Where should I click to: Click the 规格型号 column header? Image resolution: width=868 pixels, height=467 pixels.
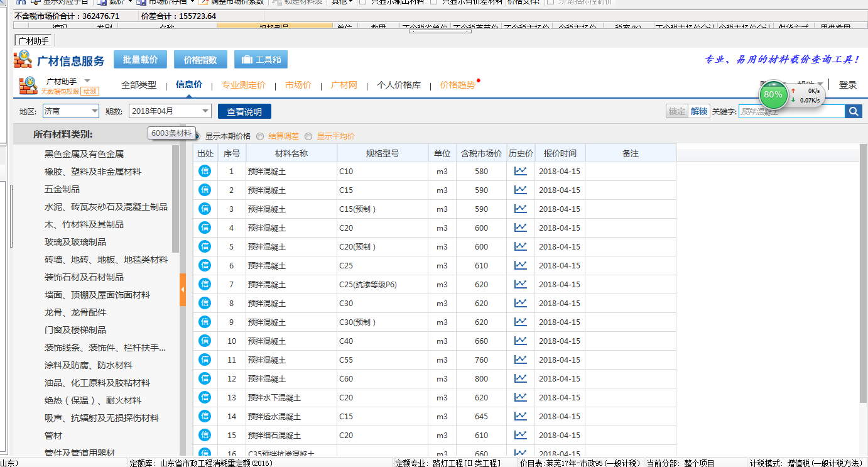382,153
